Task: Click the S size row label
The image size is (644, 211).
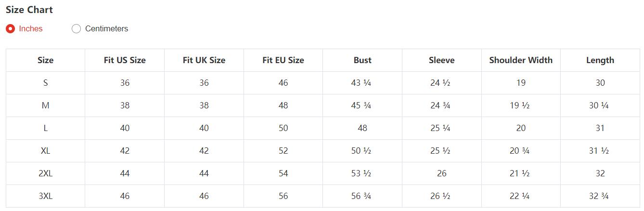Action: click(45, 83)
